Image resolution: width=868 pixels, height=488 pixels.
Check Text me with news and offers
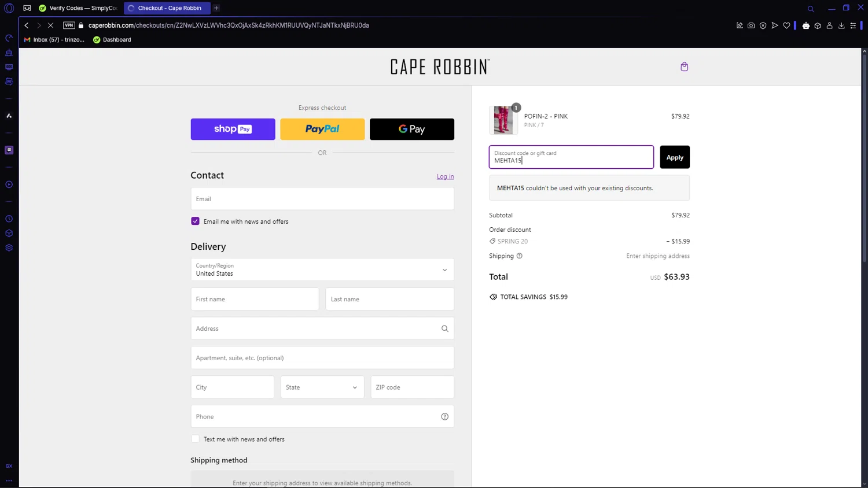coord(195,439)
